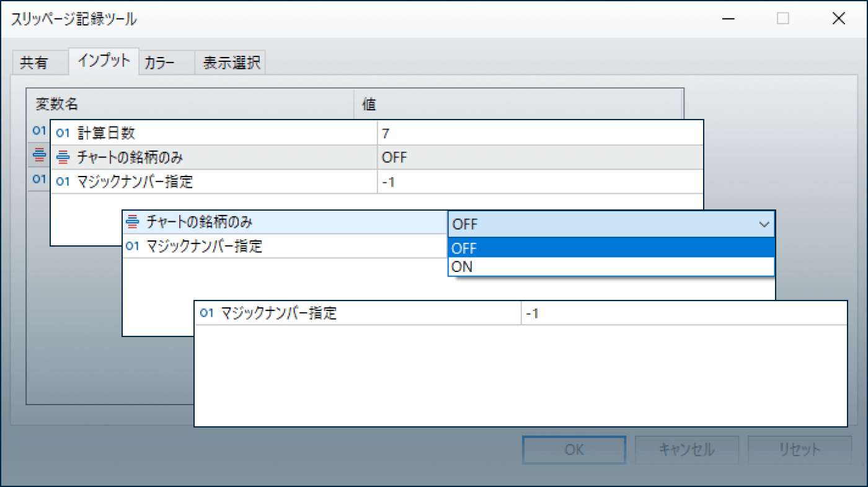Click the dropdown chevron of the OFF combo box

[764, 224]
